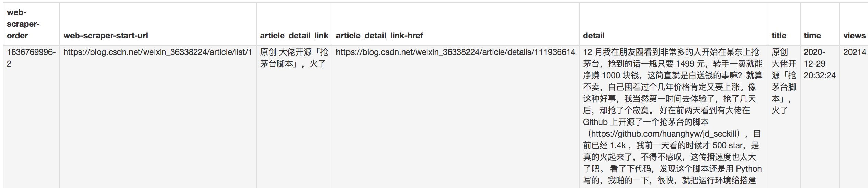Select the title cell beginning with 原创
Image resolution: width=868 pixels, height=188 pixels.
click(x=784, y=81)
